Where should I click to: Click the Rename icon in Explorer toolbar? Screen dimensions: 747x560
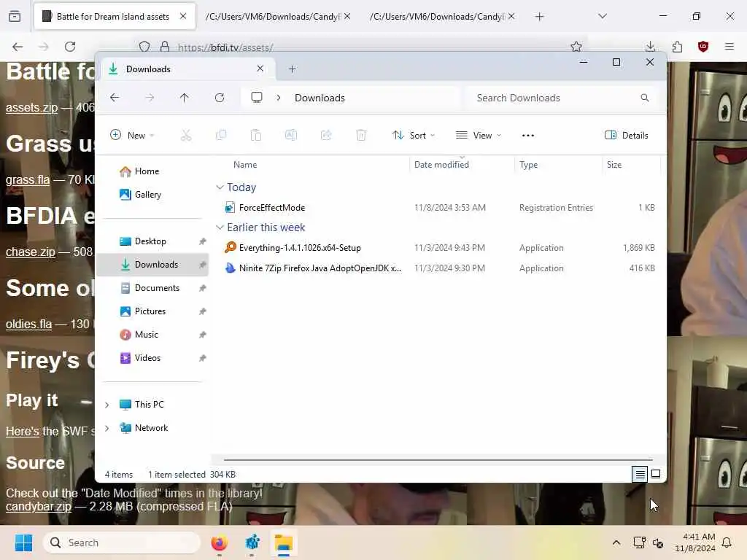click(x=291, y=135)
